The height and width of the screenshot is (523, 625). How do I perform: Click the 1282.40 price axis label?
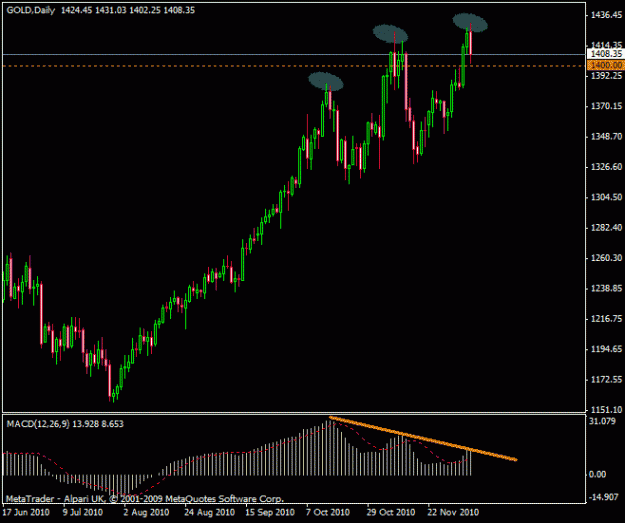click(x=606, y=227)
